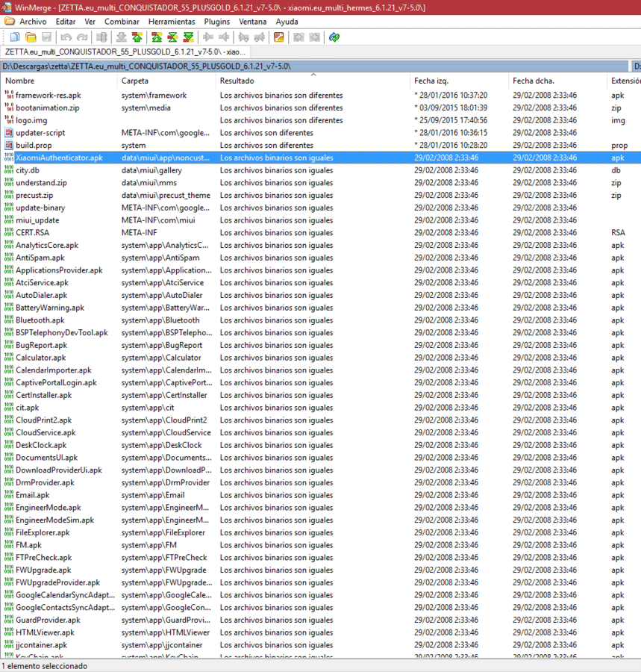Sort by the Fecha dcha. column header
This screenshot has height=672, width=641.
click(557, 81)
